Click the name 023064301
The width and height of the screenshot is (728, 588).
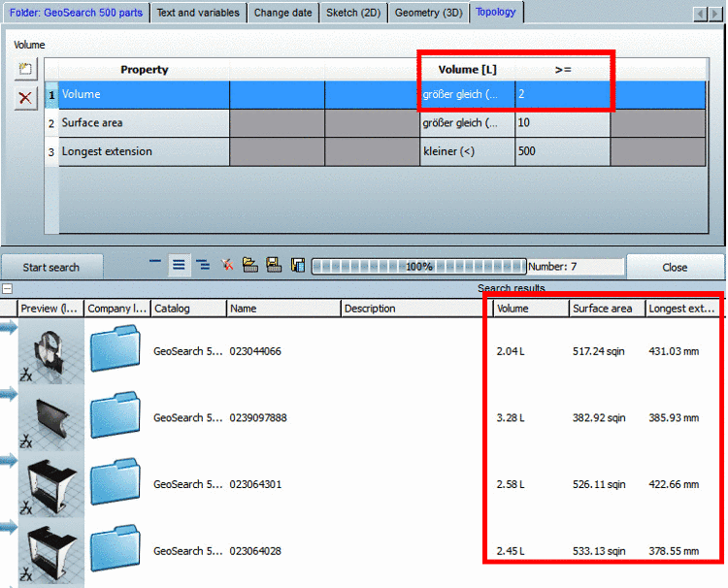tap(255, 484)
